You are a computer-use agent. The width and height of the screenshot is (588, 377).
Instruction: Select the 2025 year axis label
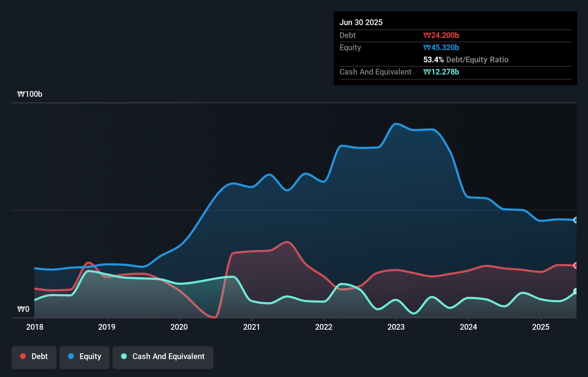541,327
